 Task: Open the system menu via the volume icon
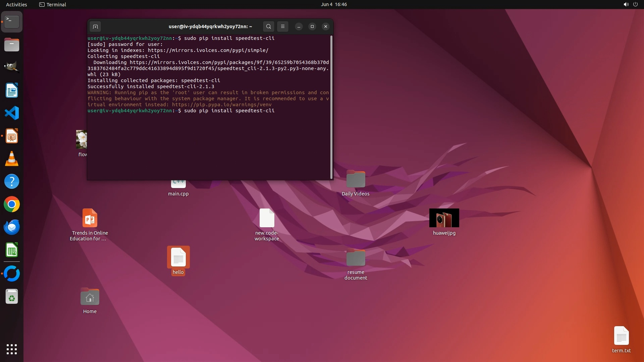point(626,4)
